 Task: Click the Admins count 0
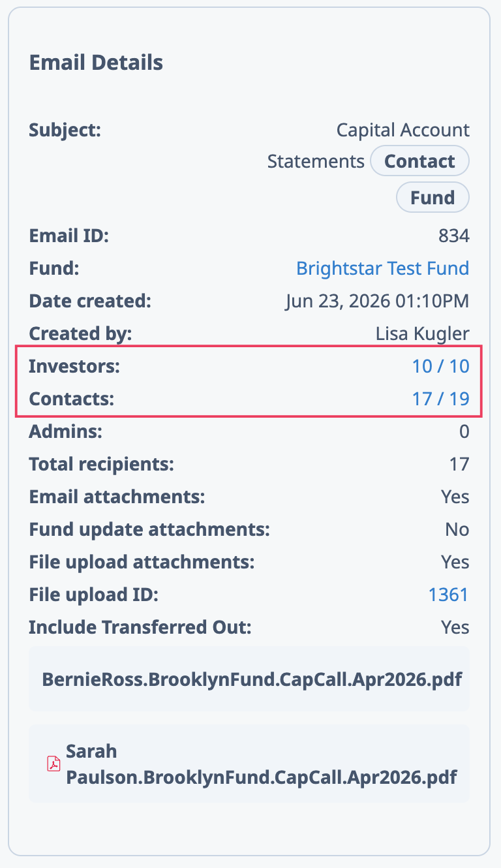[x=464, y=431]
